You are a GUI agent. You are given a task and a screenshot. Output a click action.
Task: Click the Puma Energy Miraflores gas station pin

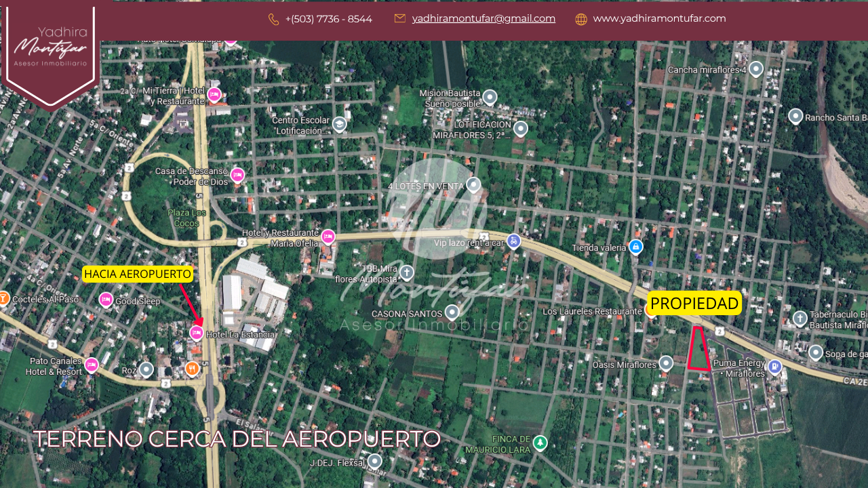pyautogui.click(x=774, y=367)
